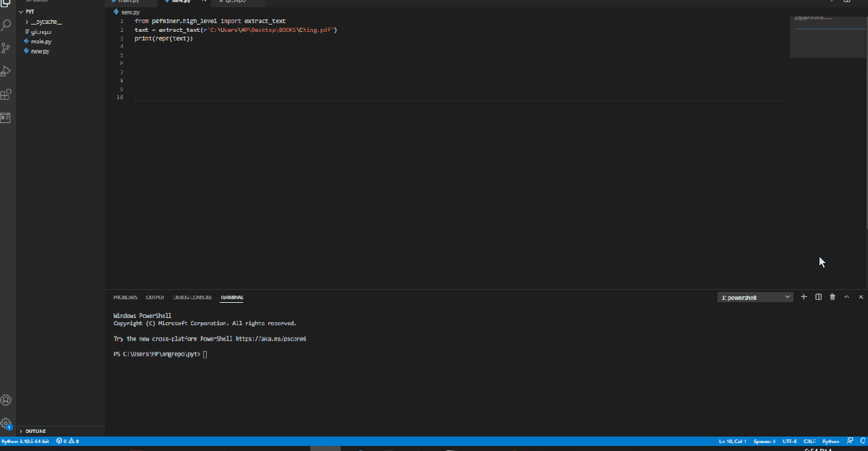Open the powershell terminal selector dropdown

click(755, 297)
